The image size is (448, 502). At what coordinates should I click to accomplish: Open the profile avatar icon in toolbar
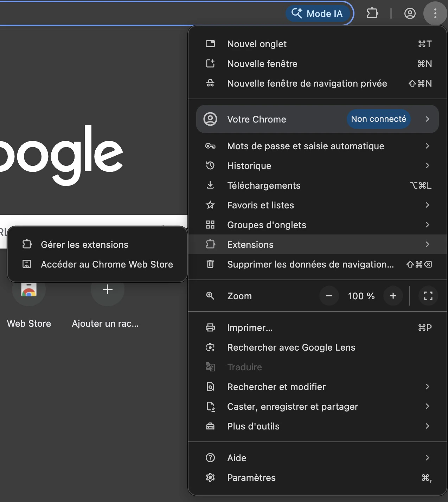click(x=410, y=13)
